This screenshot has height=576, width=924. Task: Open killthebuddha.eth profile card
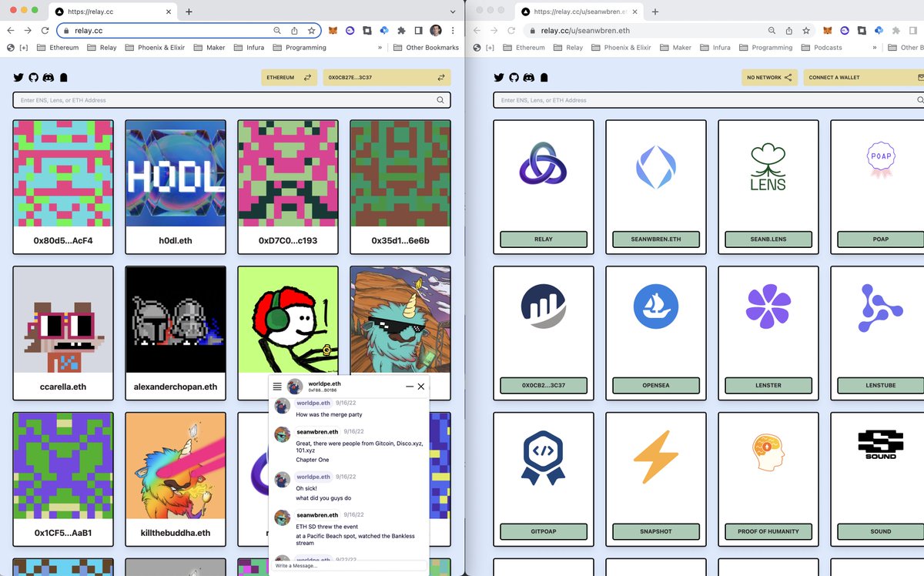click(176, 479)
